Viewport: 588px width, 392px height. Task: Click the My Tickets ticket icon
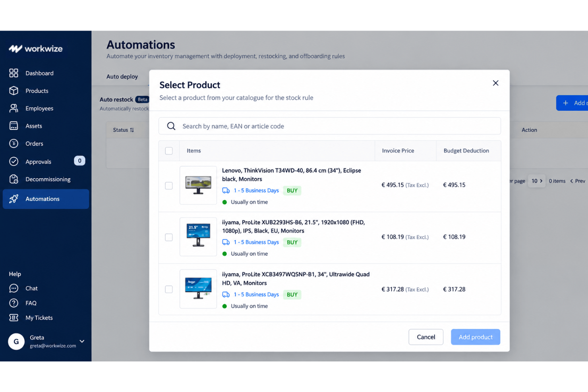14,318
